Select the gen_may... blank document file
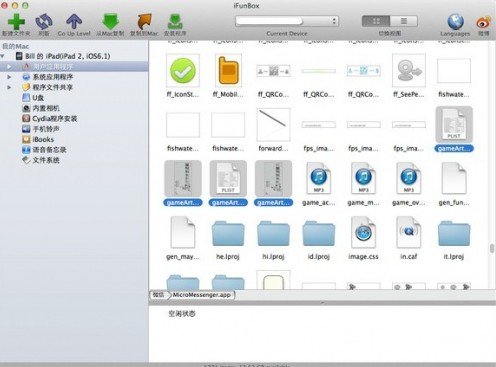The width and height of the screenshot is (496, 367). coord(183,232)
